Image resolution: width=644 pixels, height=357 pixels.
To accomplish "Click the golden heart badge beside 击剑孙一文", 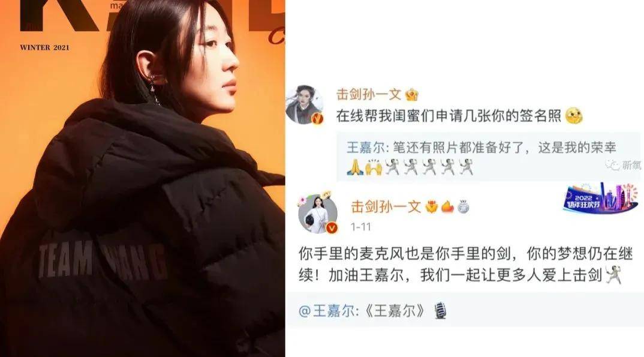I will [431, 206].
